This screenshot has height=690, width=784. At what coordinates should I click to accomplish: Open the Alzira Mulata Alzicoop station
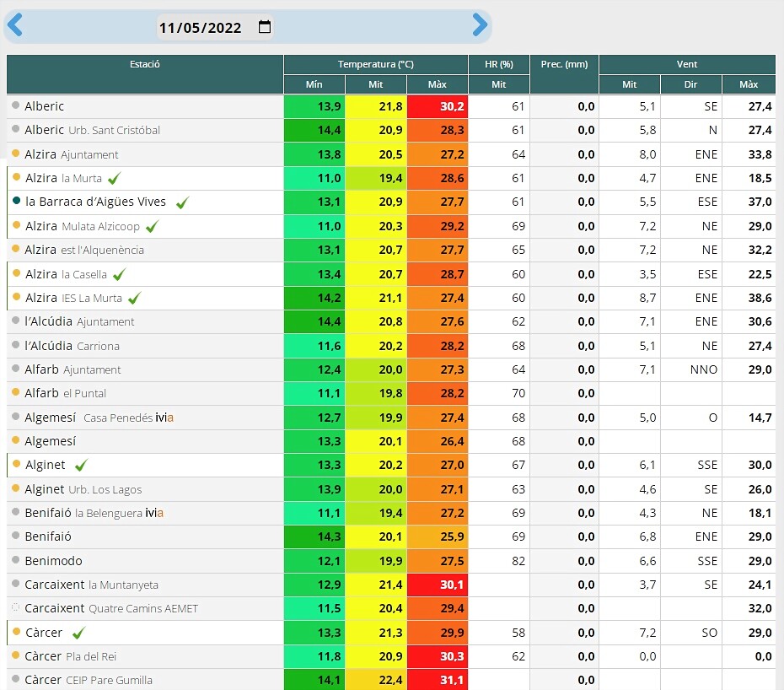(x=83, y=226)
